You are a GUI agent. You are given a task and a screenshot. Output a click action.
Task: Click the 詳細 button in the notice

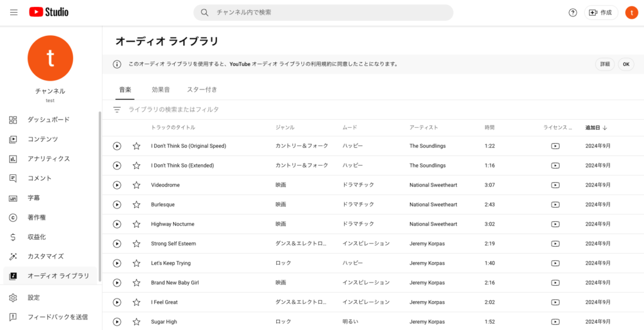coord(605,64)
